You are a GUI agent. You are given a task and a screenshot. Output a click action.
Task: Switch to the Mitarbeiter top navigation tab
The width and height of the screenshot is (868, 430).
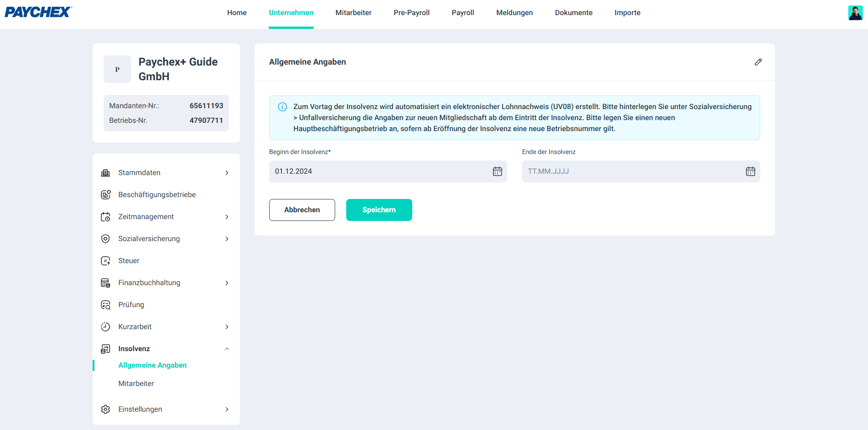(354, 13)
